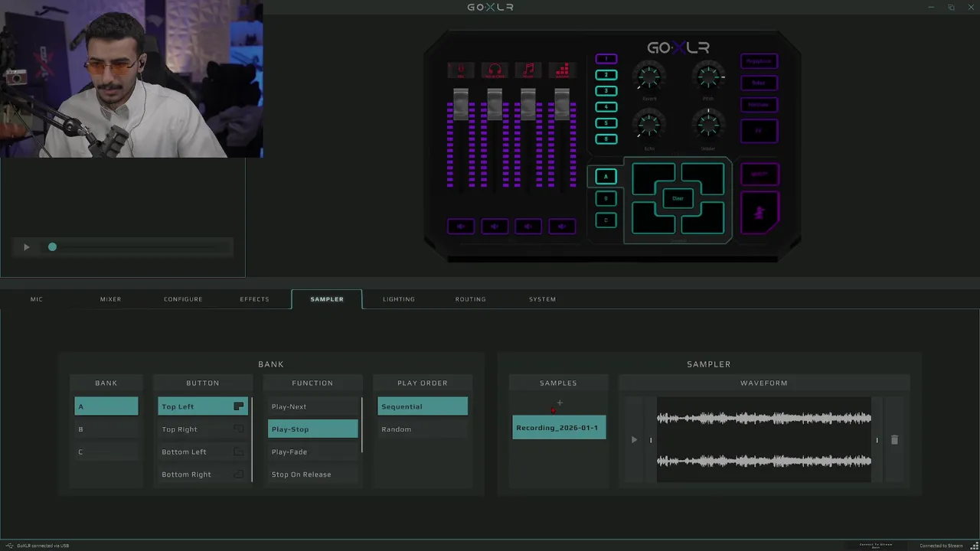
Task: Click the Music note channel icon
Action: click(528, 70)
